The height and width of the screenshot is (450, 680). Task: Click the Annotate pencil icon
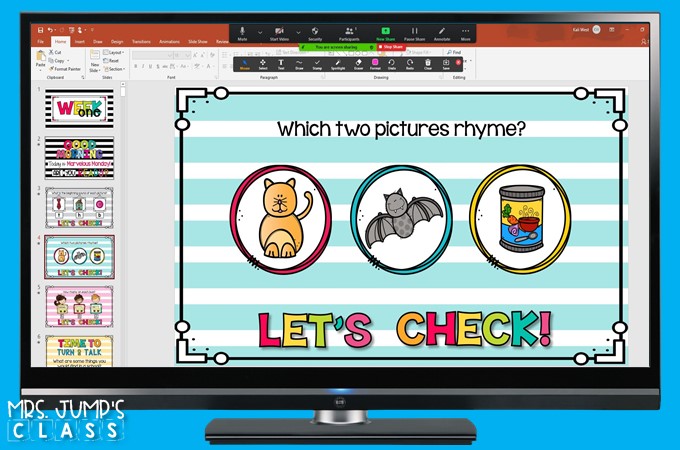442,33
